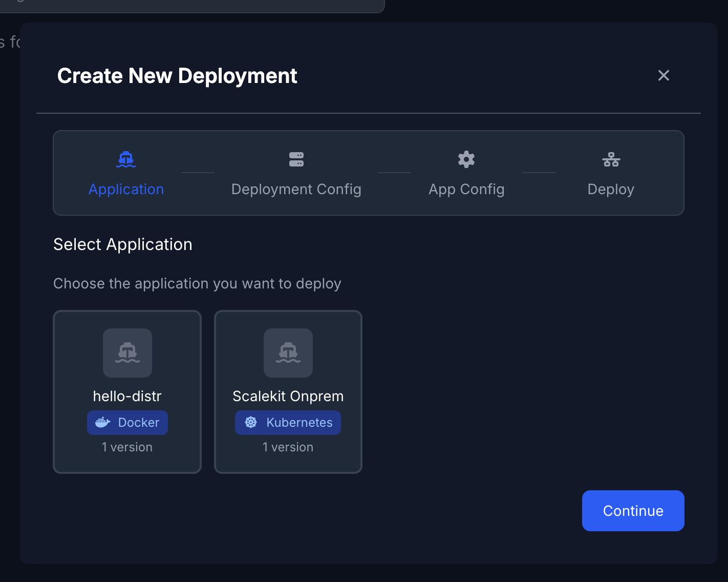Click the Create New Deployment title
728x582 pixels.
click(177, 76)
